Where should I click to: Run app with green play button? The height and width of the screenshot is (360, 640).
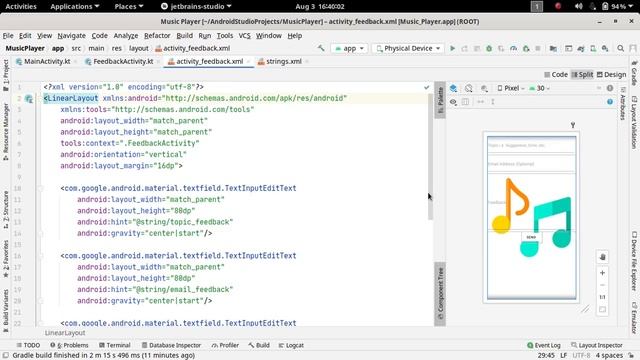pyautogui.click(x=452, y=48)
